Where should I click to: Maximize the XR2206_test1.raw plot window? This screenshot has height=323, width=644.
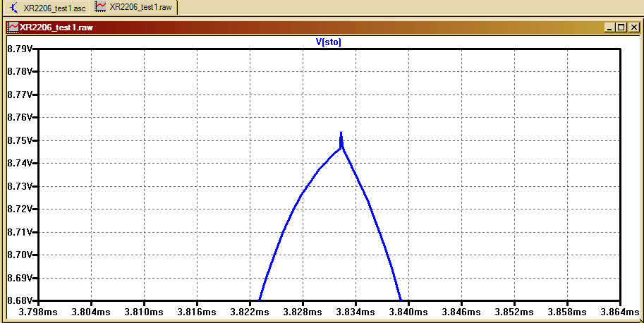coord(621,28)
